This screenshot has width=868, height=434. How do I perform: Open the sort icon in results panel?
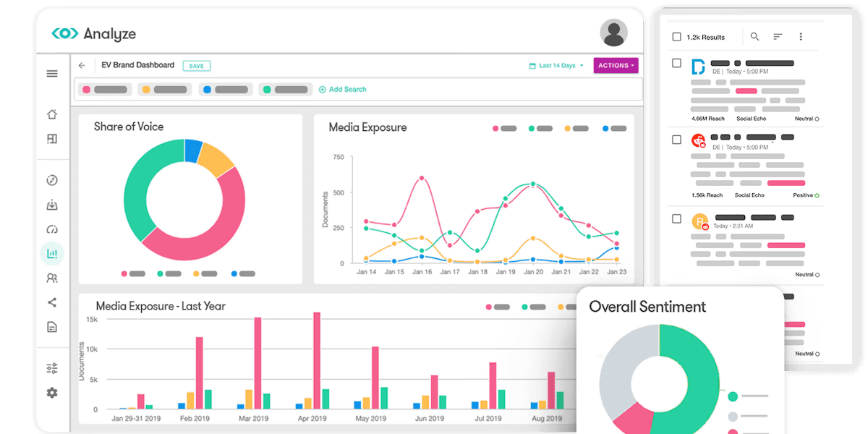point(778,36)
